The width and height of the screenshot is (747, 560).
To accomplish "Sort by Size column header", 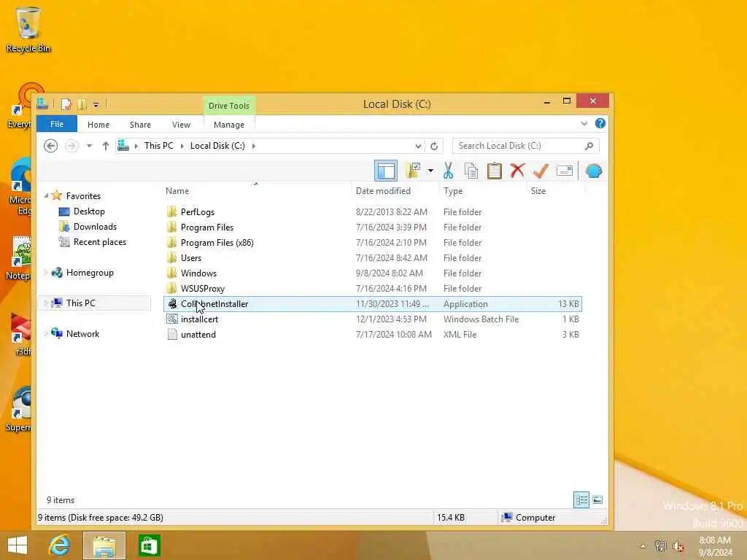I will tap(555, 191).
